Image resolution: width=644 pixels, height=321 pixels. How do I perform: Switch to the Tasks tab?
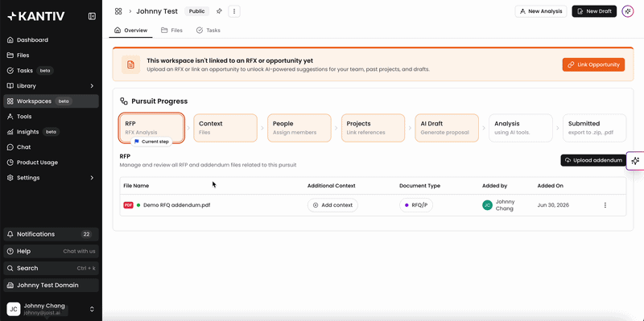click(x=208, y=31)
